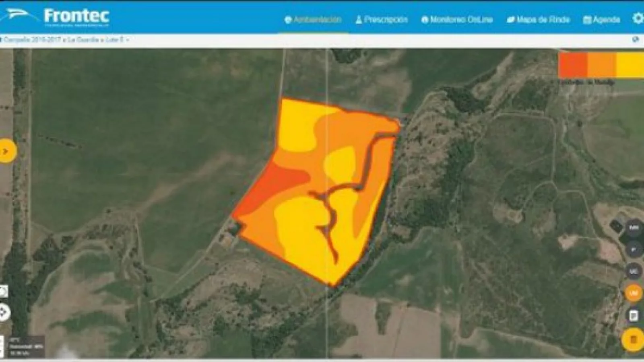Toggle the second dark round layer button
This screenshot has height=362, width=644.
click(634, 249)
